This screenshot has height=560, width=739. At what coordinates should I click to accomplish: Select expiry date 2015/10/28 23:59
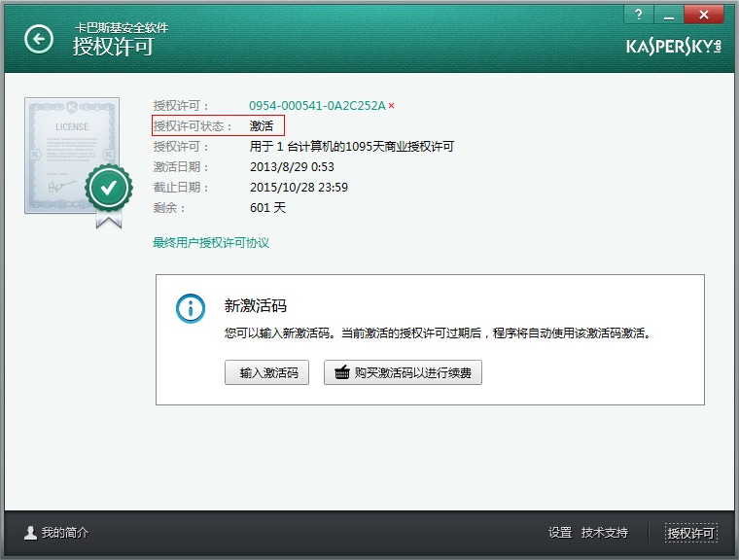(299, 187)
